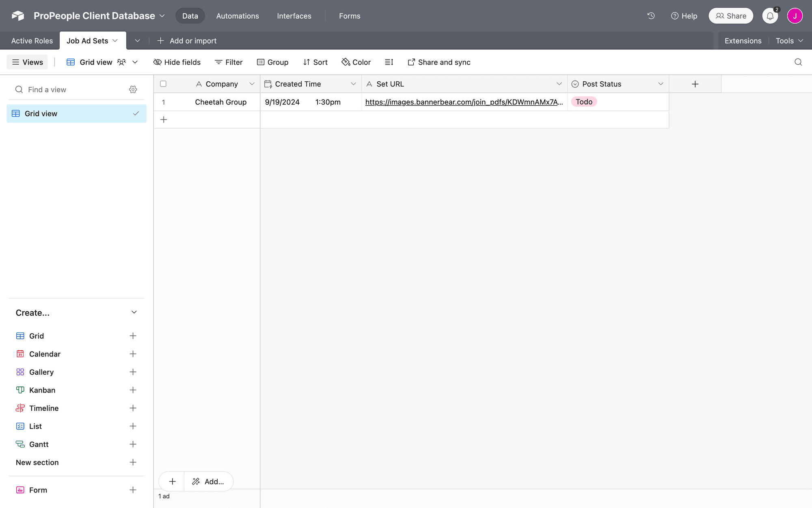Switch to the Active Roles tab
The image size is (812, 508).
pos(32,40)
